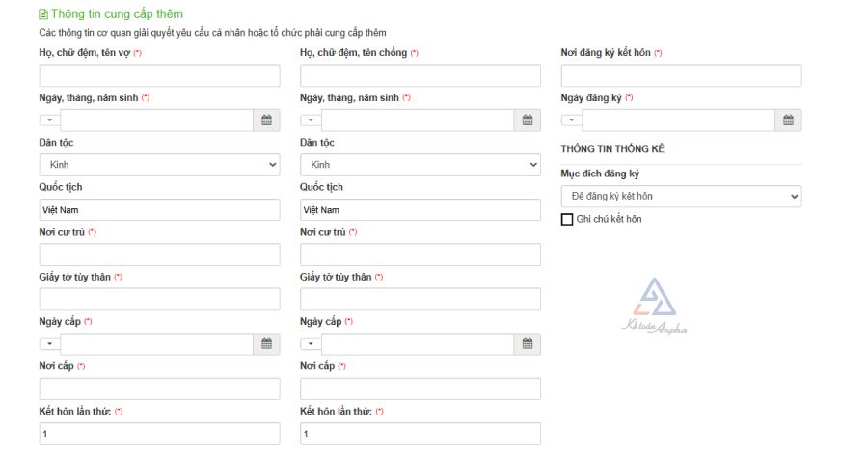Expand husband's Dân tộc dropdown

(x=420, y=165)
